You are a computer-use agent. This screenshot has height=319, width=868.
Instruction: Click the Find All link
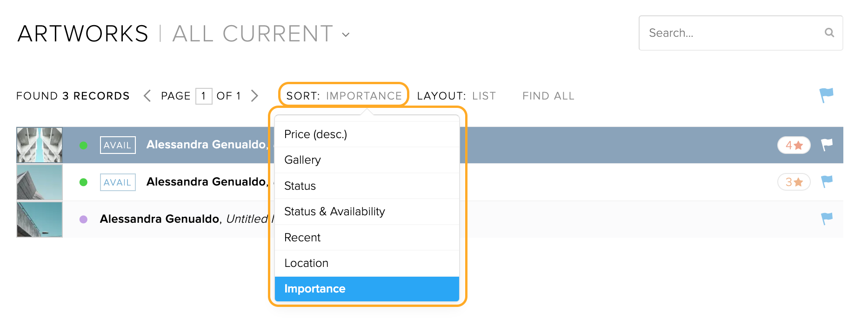click(548, 96)
